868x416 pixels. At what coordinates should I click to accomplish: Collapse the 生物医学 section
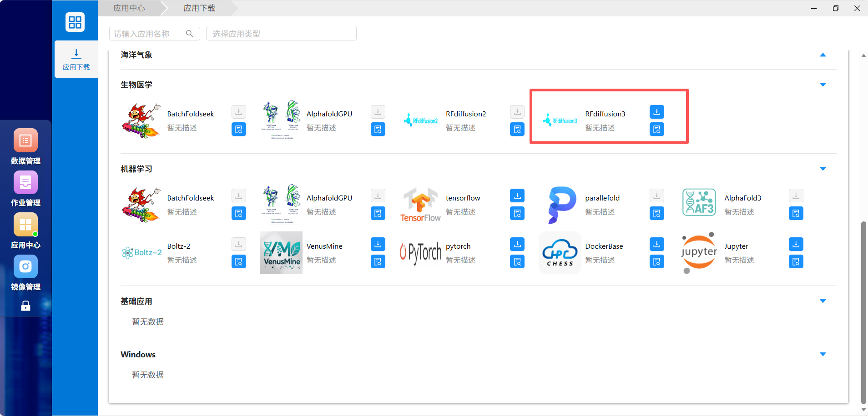(823, 85)
